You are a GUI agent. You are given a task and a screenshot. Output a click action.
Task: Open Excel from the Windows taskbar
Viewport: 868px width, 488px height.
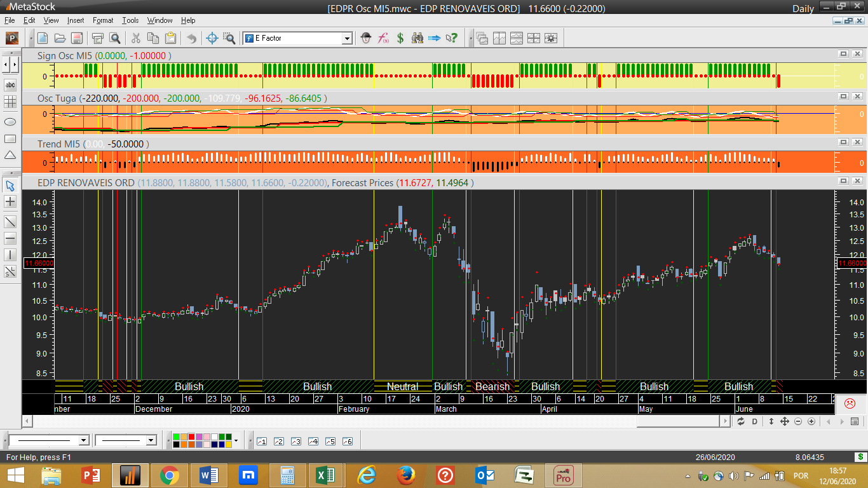325,475
